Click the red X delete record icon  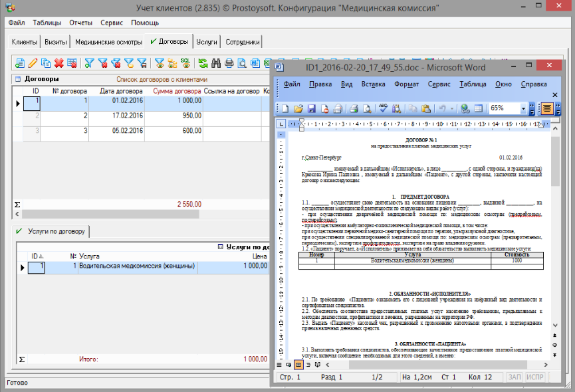(58, 64)
